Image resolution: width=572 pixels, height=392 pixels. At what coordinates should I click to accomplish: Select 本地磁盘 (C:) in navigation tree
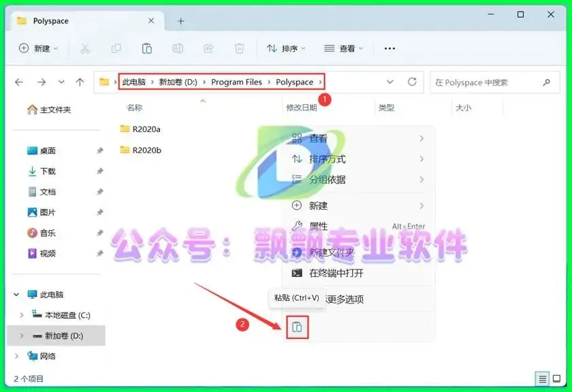click(61, 315)
